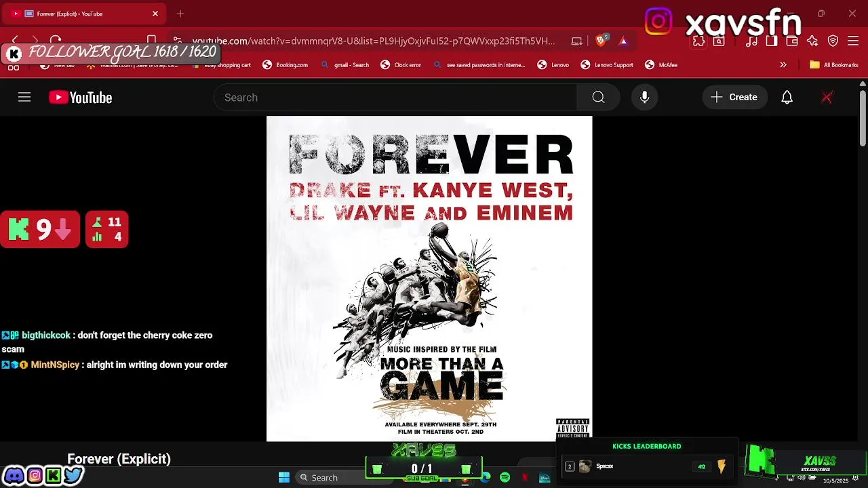Open the McAfee bookmark
The image size is (868, 488).
(x=661, y=65)
